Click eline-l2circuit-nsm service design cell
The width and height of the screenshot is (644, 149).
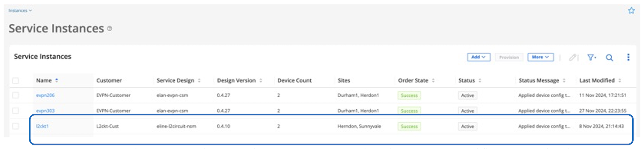[176, 126]
